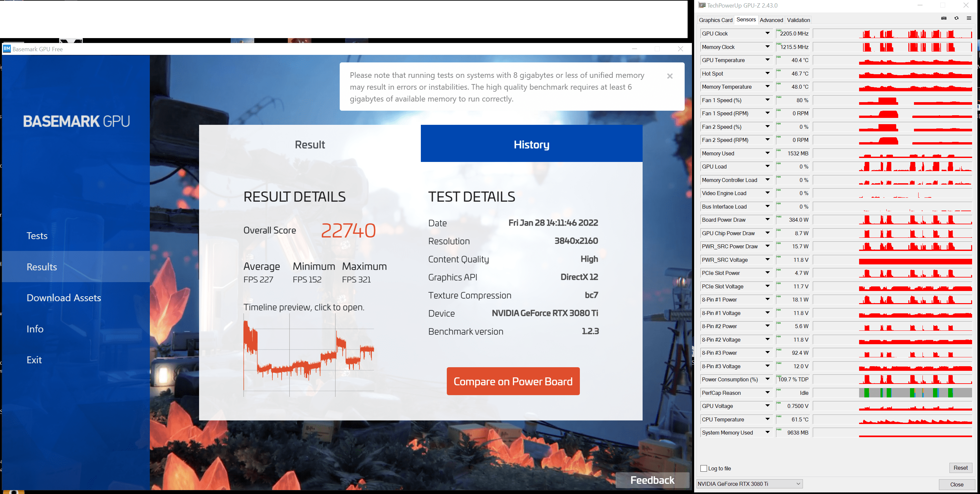Click the PWR_SRC Voltage graph bar
The width and height of the screenshot is (980, 494).
pyautogui.click(x=893, y=260)
